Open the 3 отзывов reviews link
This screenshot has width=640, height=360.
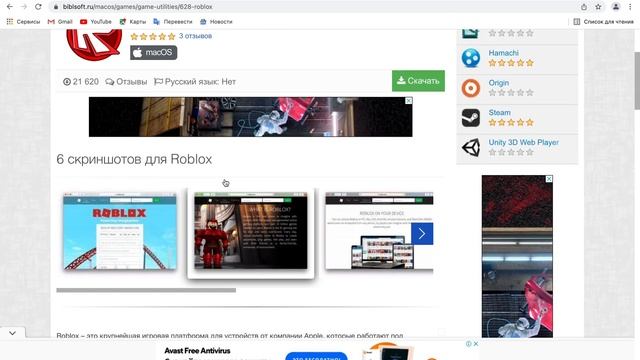[x=196, y=36]
